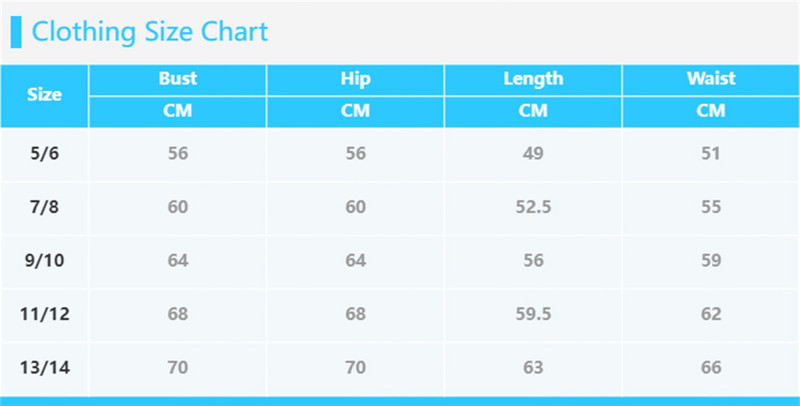Image resolution: width=800 pixels, height=406 pixels.
Task: Select the 7/8 size row label
Action: [44, 208]
